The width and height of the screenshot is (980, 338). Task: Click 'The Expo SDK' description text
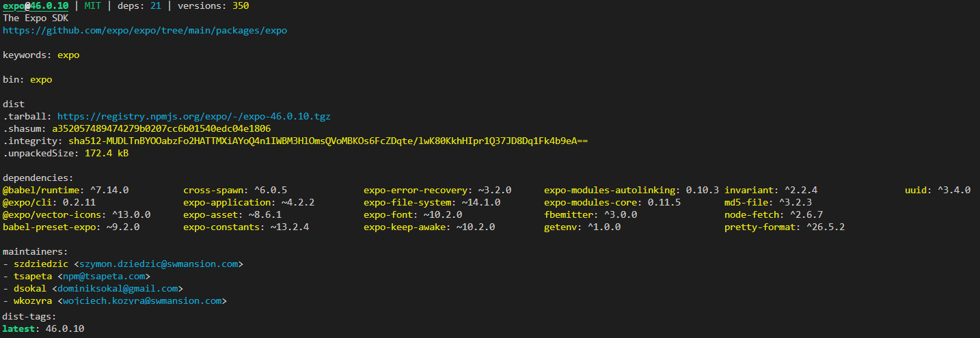click(x=36, y=18)
